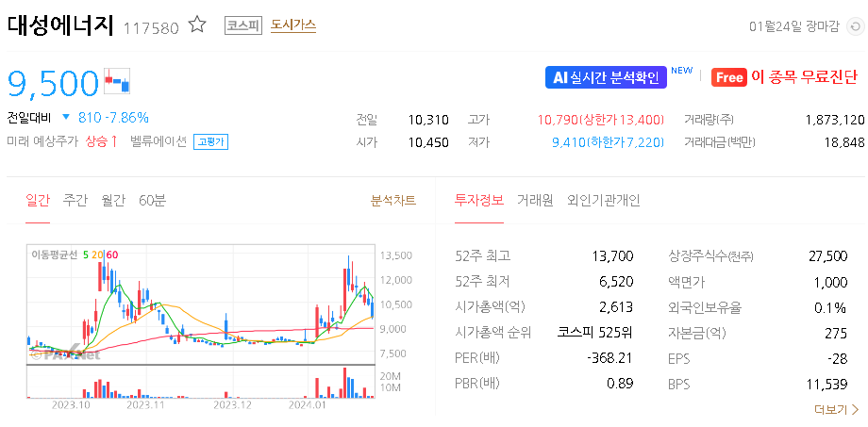The image size is (868, 427).
Task: Click the 상승 predicted price indicator
Action: [x=101, y=141]
